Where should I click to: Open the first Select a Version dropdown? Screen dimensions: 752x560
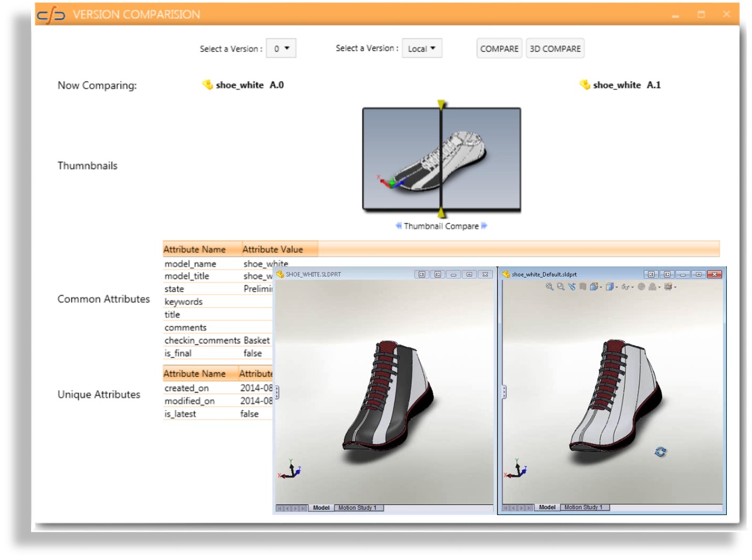click(281, 49)
